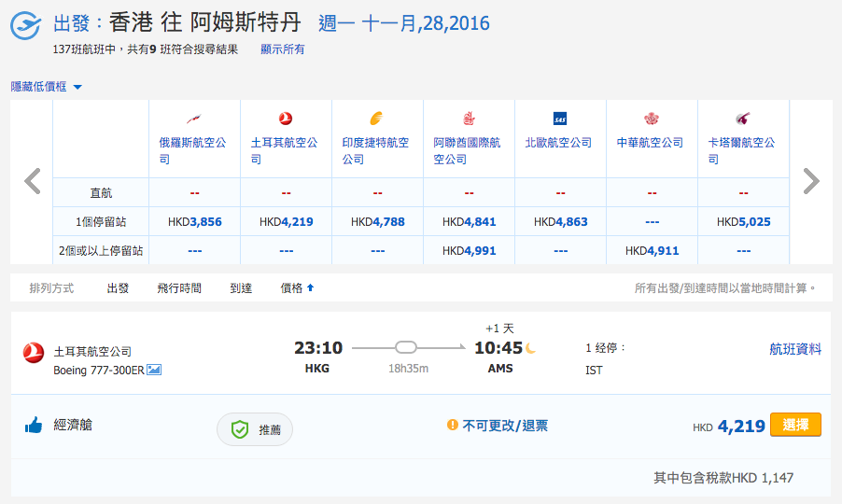The image size is (842, 504).
Task: Click the stopover oval on flight route line
Action: pos(406,348)
